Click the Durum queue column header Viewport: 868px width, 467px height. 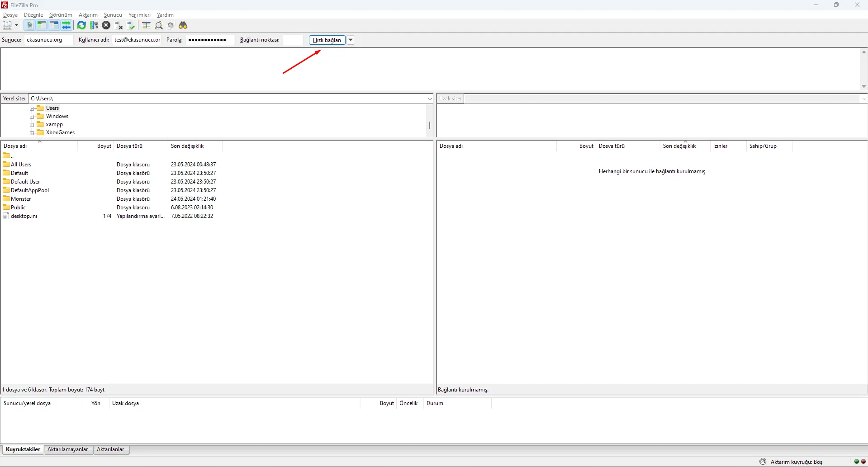coord(457,403)
